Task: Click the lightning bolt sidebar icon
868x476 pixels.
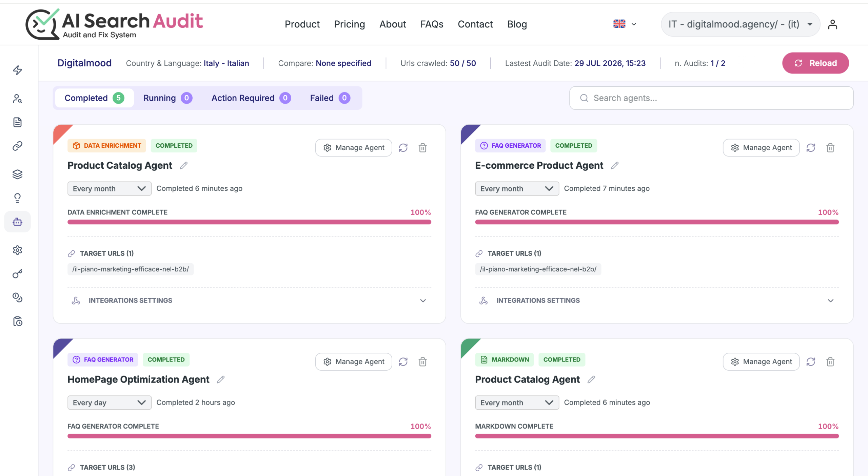Action: coord(18,70)
